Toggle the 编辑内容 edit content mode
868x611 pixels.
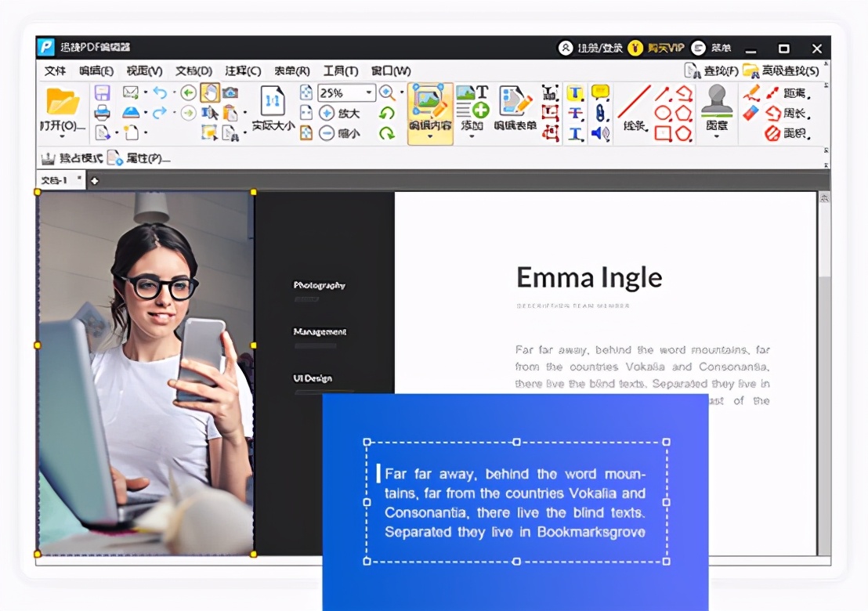tap(430, 114)
